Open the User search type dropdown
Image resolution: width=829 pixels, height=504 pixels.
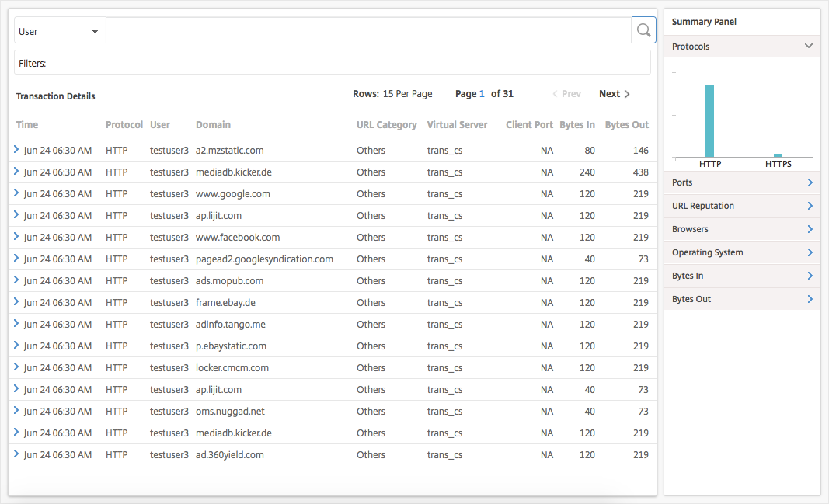60,31
